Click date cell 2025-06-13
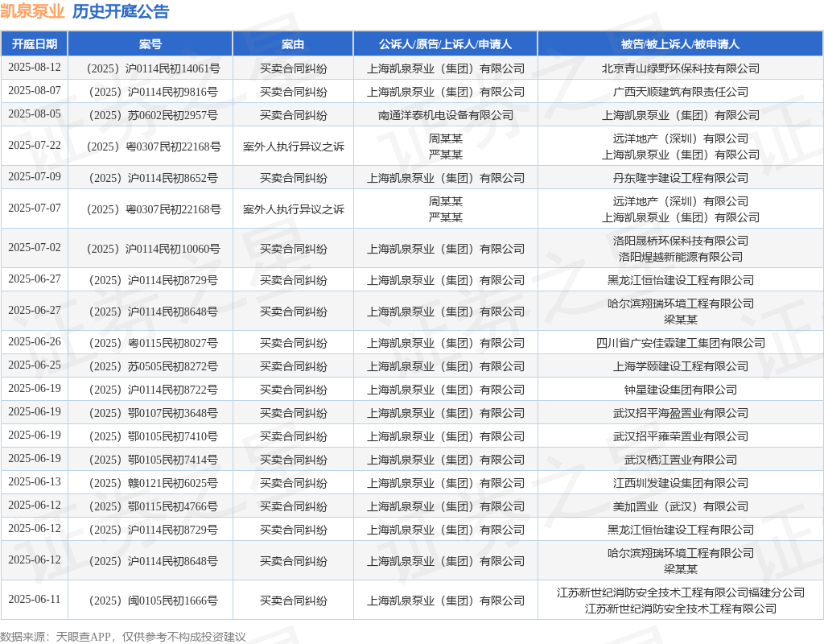This screenshot has width=824, height=644. click(35, 481)
